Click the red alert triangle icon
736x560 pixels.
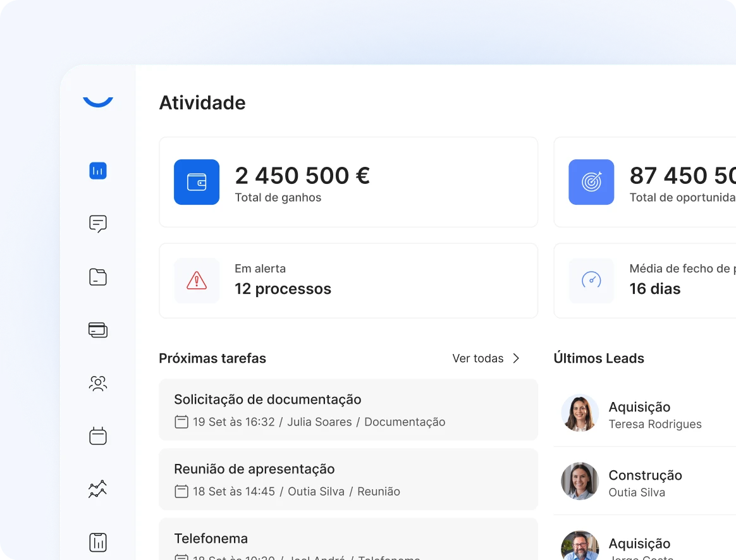[x=197, y=280]
